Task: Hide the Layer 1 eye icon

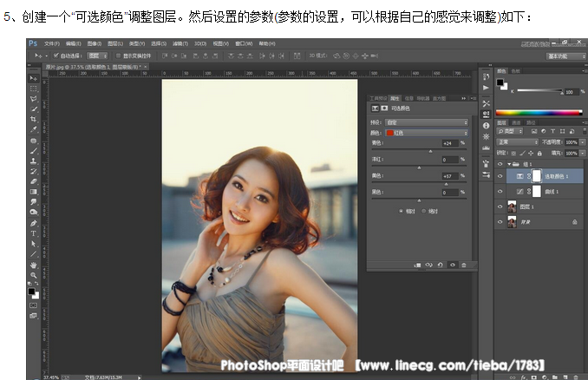Action: point(500,206)
